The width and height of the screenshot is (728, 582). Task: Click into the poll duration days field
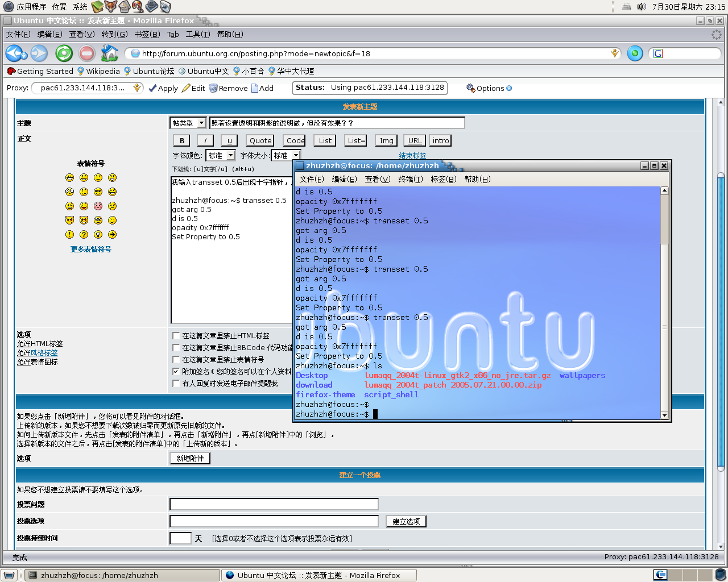[x=180, y=538]
